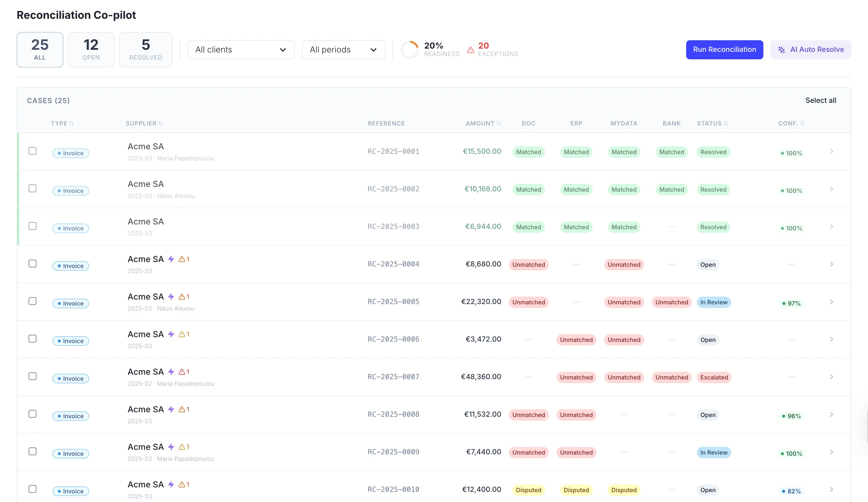
Task: Switch to the 5 Resolved filter tab
Action: coord(146,49)
